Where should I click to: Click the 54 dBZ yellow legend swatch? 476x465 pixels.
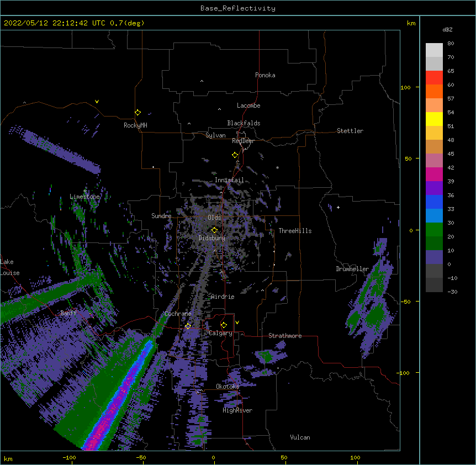pos(434,119)
